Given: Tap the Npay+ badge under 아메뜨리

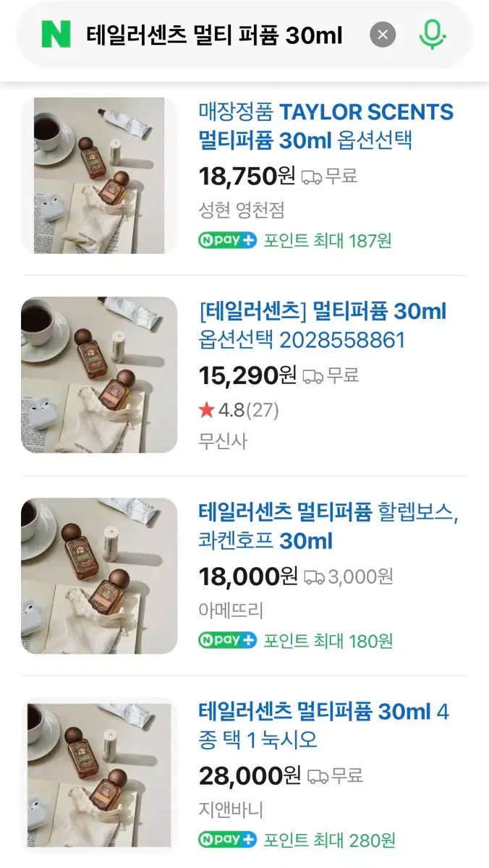Looking at the screenshot, I should (x=228, y=640).
